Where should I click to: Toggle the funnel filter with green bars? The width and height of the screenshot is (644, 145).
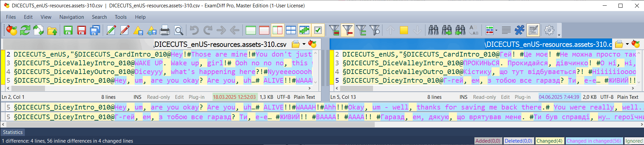[x=361, y=30]
